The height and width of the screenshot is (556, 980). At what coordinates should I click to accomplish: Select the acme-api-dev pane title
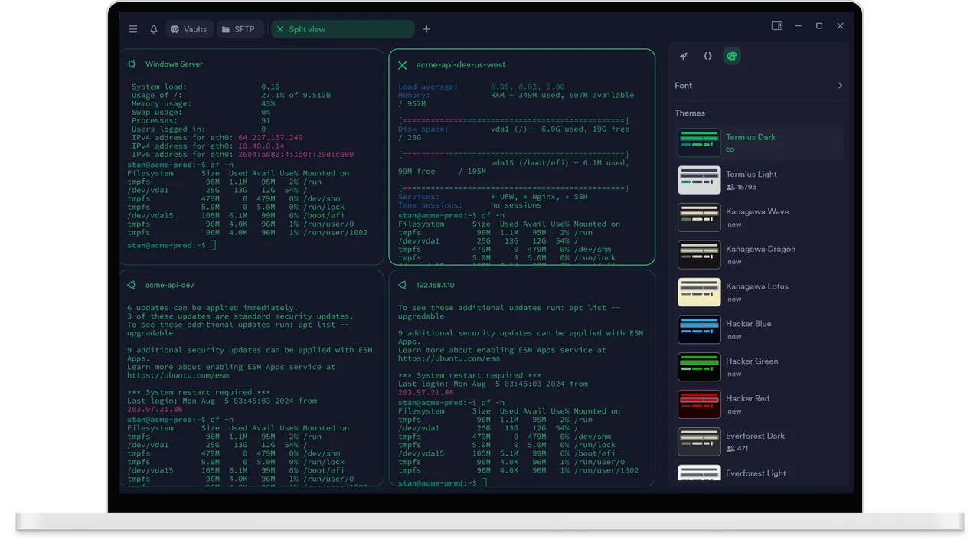tap(169, 285)
